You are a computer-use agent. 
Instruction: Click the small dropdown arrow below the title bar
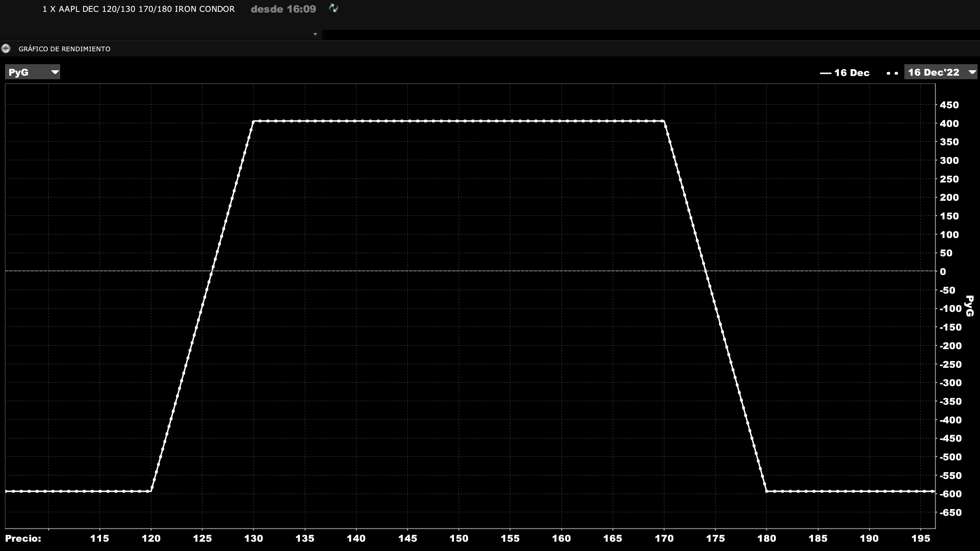click(315, 34)
